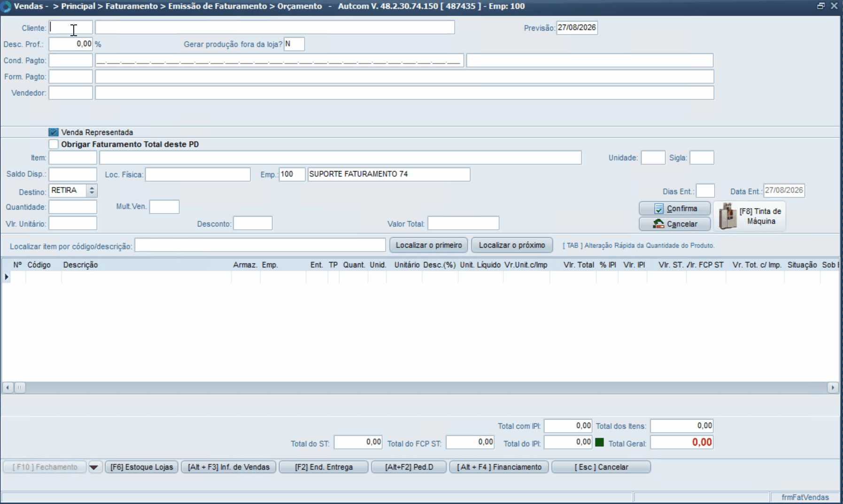The image size is (843, 504).
Task: Open [Alt + F3] Inf. de Vendas
Action: click(229, 467)
